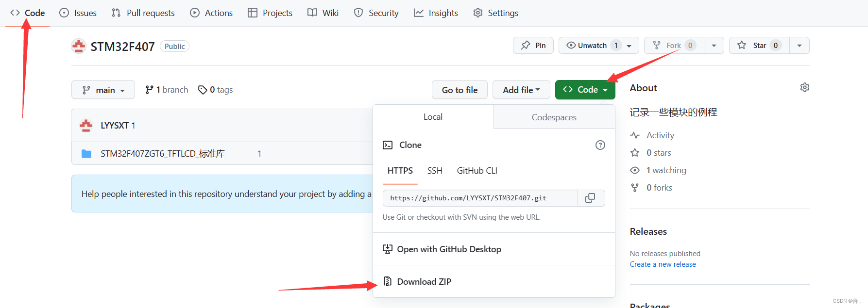Click the latest commit message '1'

[134, 126]
